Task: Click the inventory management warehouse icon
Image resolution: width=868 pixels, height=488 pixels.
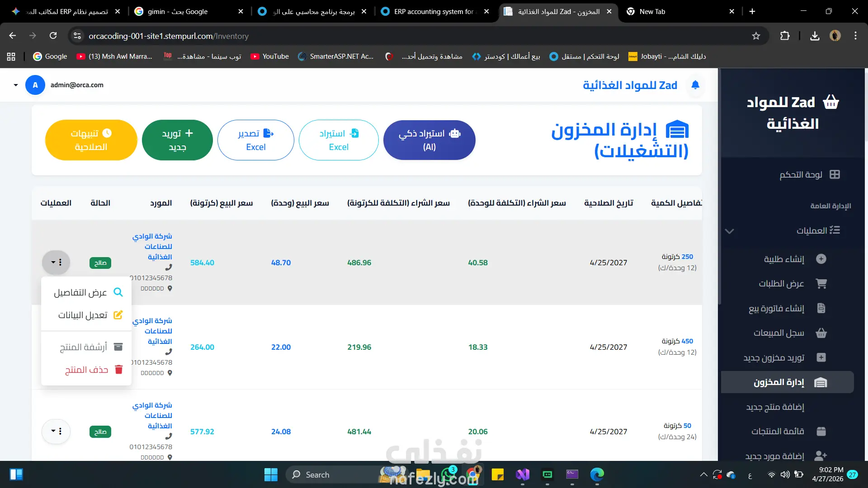Action: [x=821, y=383]
